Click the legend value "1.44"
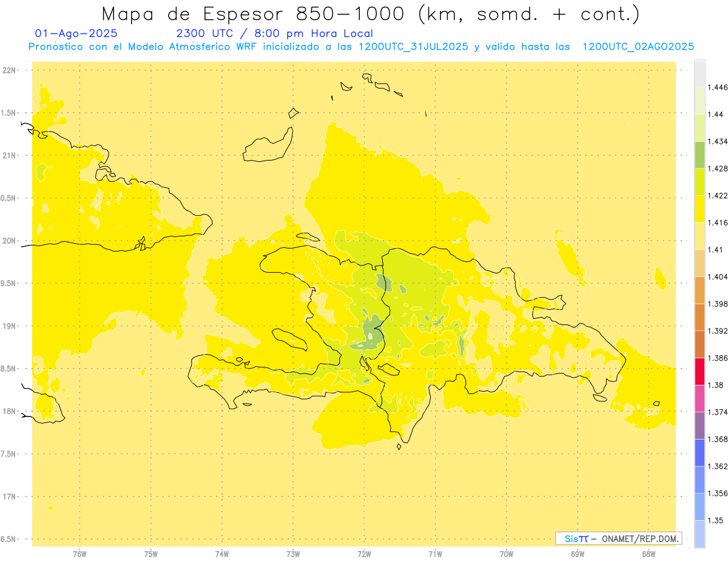The image size is (728, 562). point(715,115)
